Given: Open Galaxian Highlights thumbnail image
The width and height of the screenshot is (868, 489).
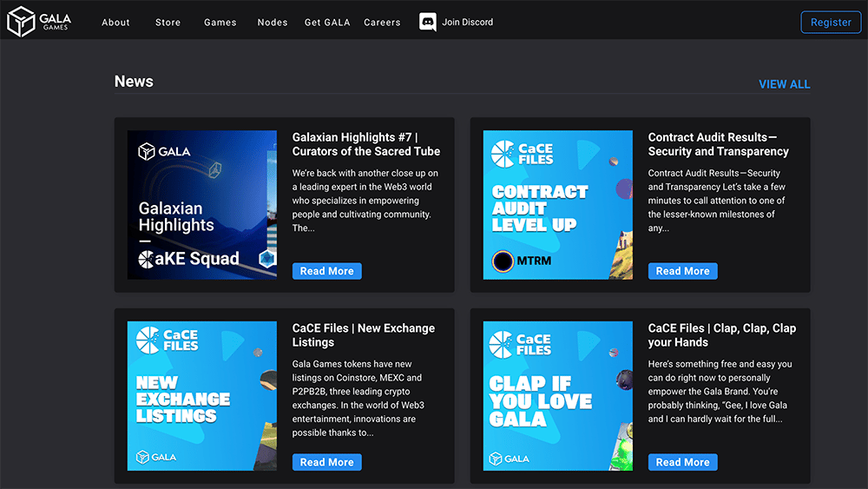Looking at the screenshot, I should point(202,205).
